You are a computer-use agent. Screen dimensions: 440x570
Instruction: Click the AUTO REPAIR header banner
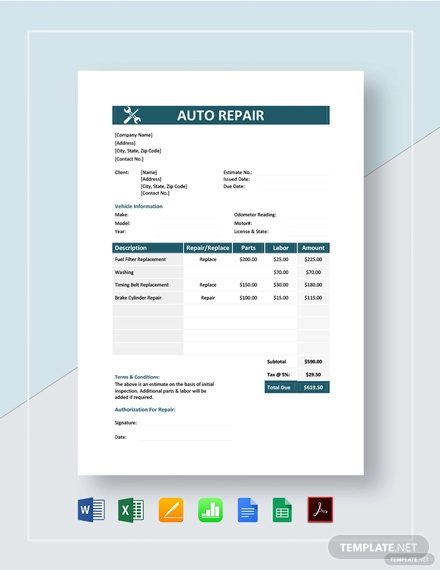221,115
